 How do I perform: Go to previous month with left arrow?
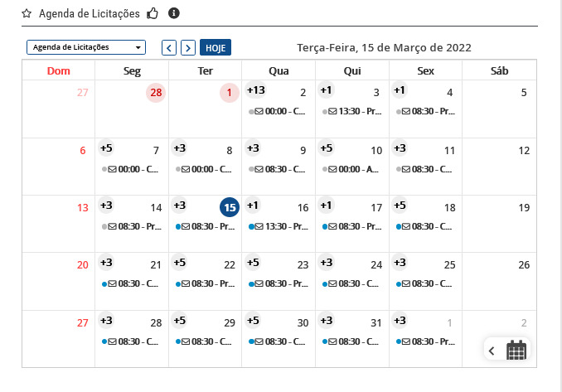pyautogui.click(x=168, y=48)
